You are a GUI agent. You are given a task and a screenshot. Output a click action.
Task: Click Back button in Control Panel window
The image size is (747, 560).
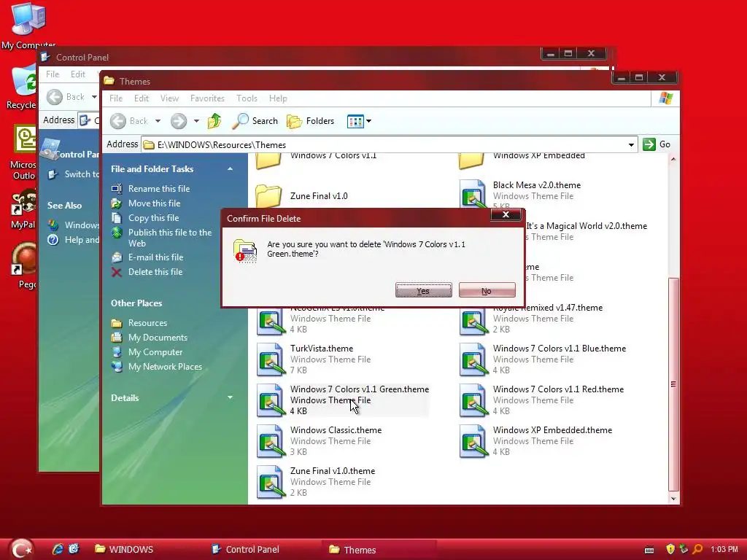tap(66, 97)
